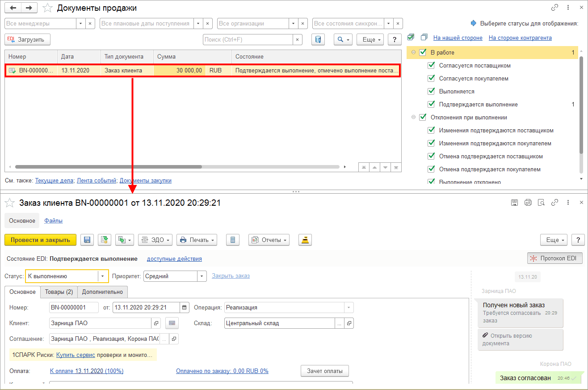Switch to the Товары (2) tab
The width and height of the screenshot is (588, 390).
(59, 292)
